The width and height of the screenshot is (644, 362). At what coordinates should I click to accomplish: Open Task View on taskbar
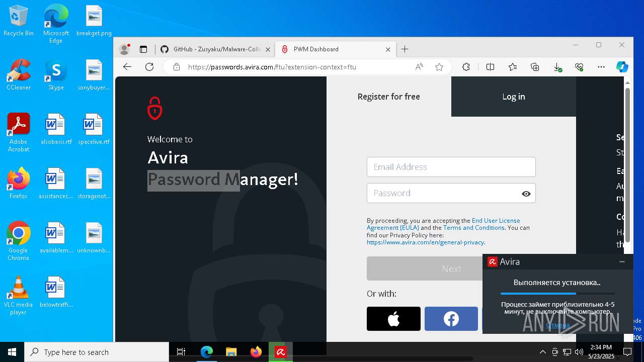coord(181,352)
